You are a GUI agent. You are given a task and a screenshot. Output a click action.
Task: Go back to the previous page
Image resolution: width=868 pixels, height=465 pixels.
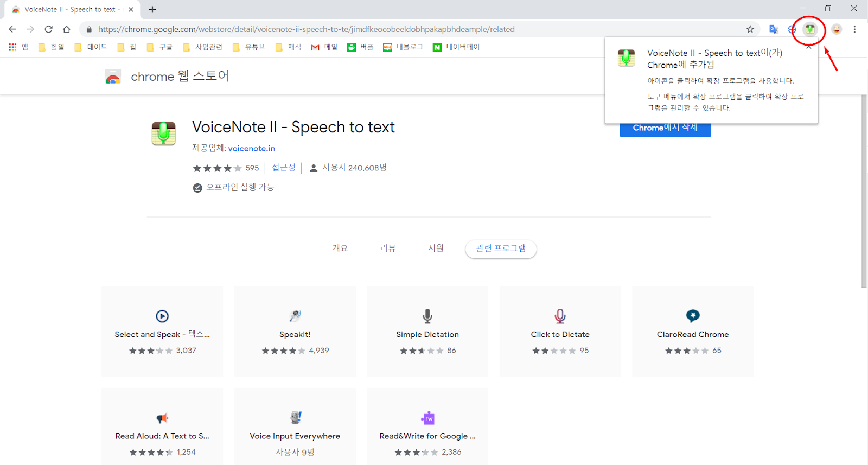click(x=12, y=29)
